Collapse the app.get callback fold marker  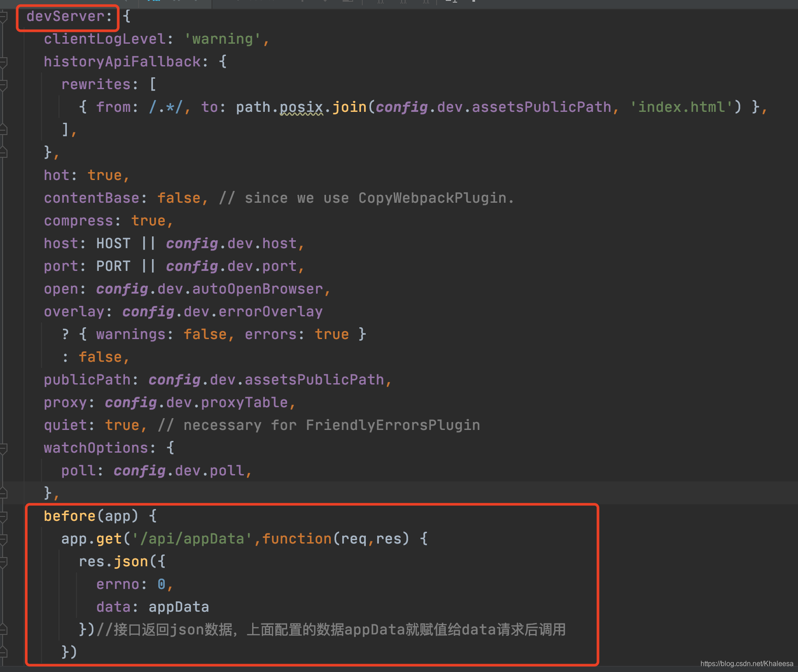click(3, 540)
